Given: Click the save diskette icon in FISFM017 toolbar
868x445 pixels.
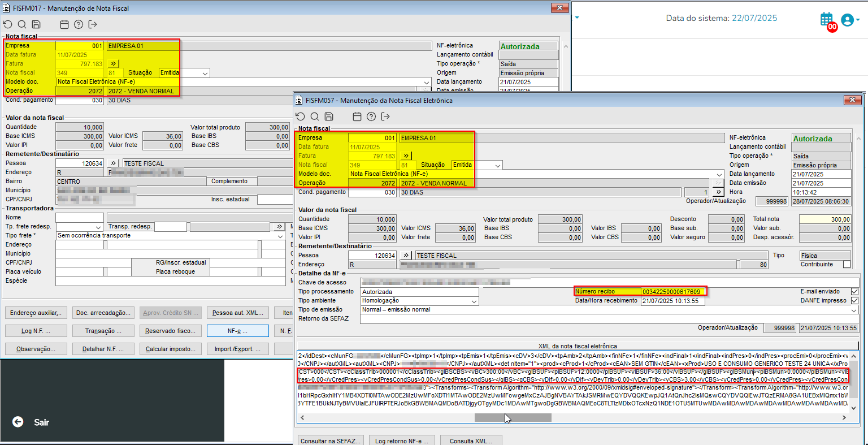Looking at the screenshot, I should 36,24.
